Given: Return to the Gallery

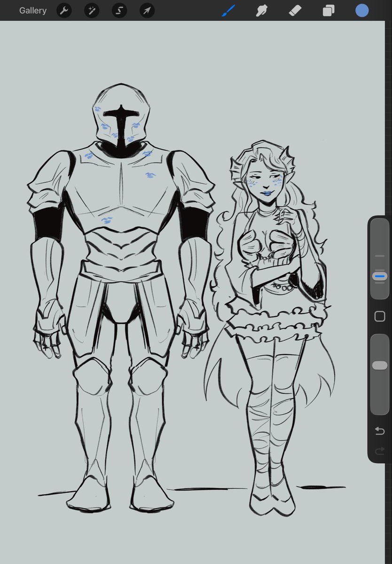Looking at the screenshot, I should pyautogui.click(x=32, y=10).
